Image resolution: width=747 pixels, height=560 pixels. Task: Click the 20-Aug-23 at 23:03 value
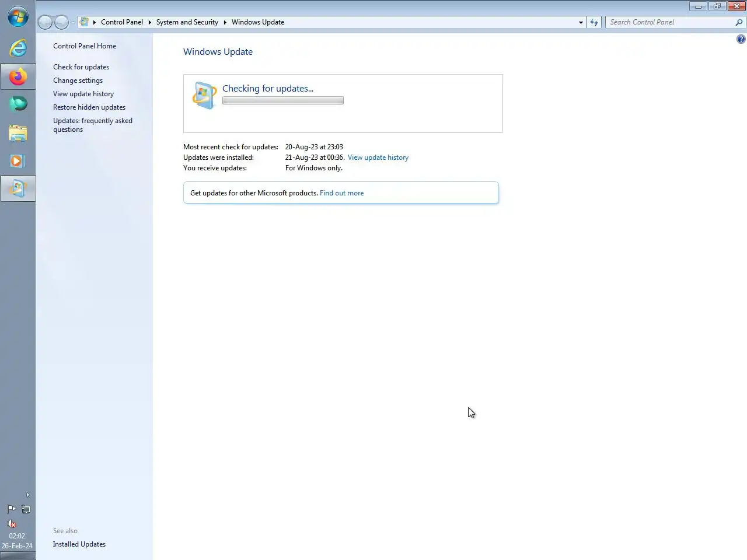tap(314, 147)
